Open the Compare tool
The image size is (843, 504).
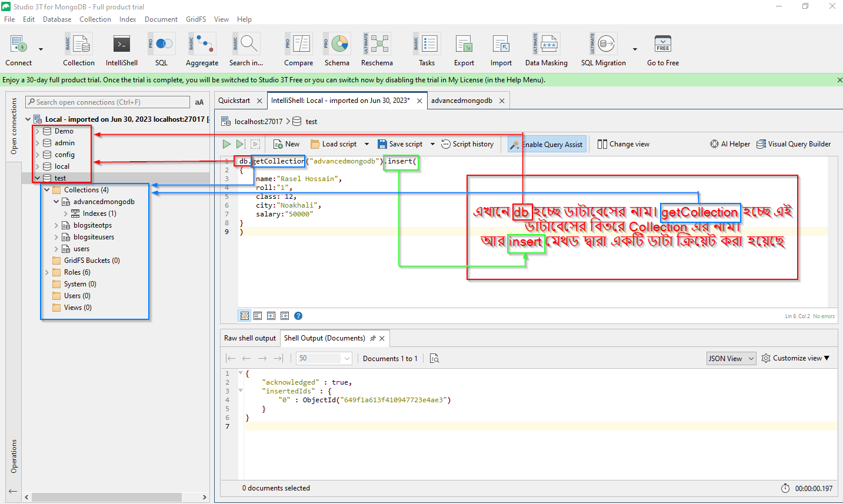click(298, 50)
